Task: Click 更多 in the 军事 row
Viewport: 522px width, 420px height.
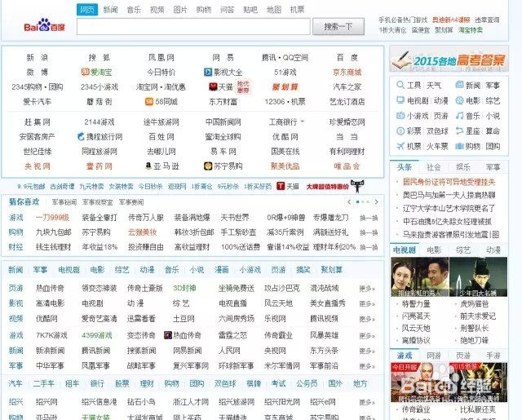Action: (x=367, y=366)
